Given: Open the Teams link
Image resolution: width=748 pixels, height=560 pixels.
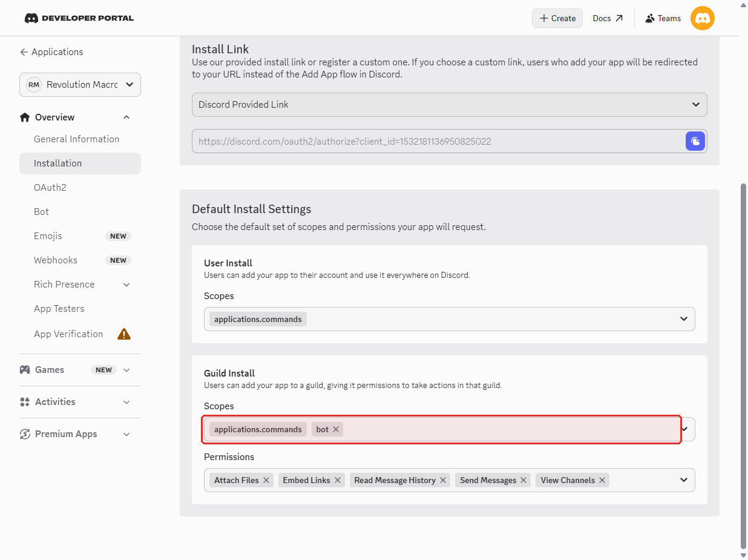Looking at the screenshot, I should click(x=663, y=18).
